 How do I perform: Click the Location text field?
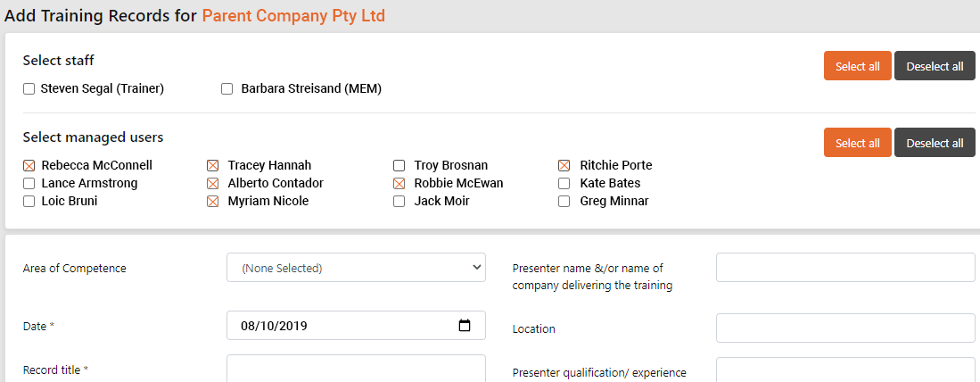[x=845, y=328]
